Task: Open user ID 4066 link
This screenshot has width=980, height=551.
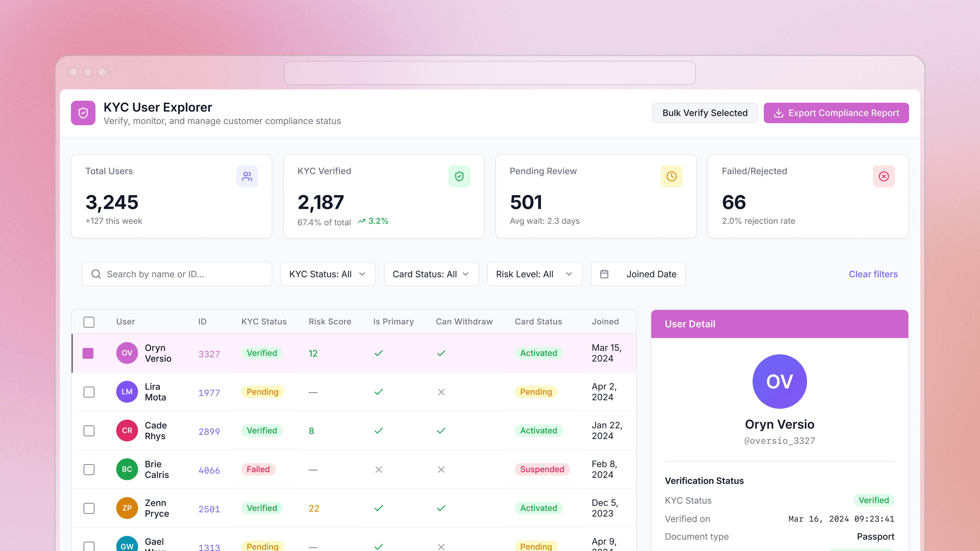Action: 209,470
